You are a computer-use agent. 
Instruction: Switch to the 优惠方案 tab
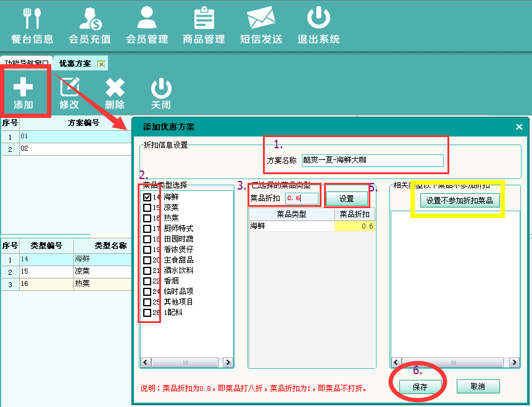coord(75,64)
